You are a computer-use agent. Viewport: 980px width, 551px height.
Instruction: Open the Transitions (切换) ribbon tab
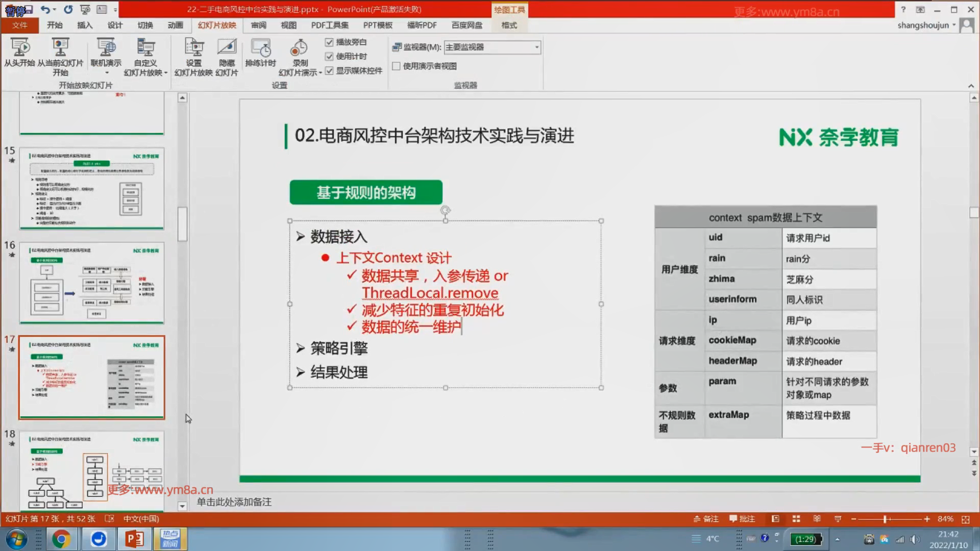145,25
